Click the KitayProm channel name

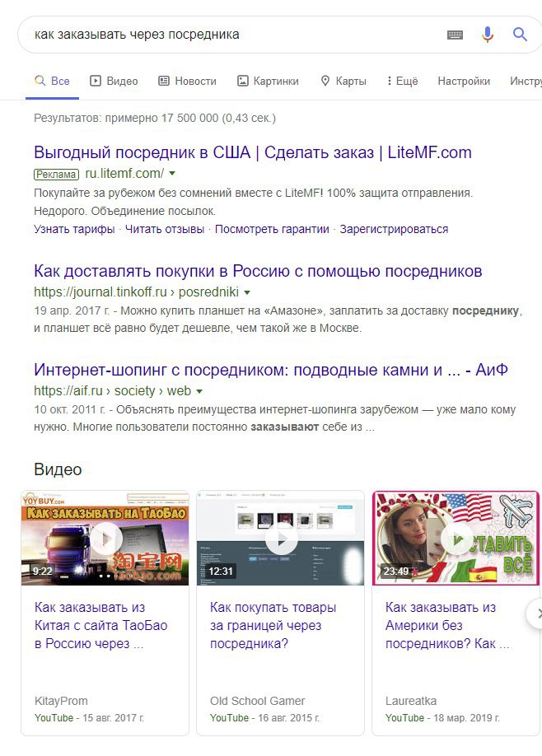click(61, 701)
